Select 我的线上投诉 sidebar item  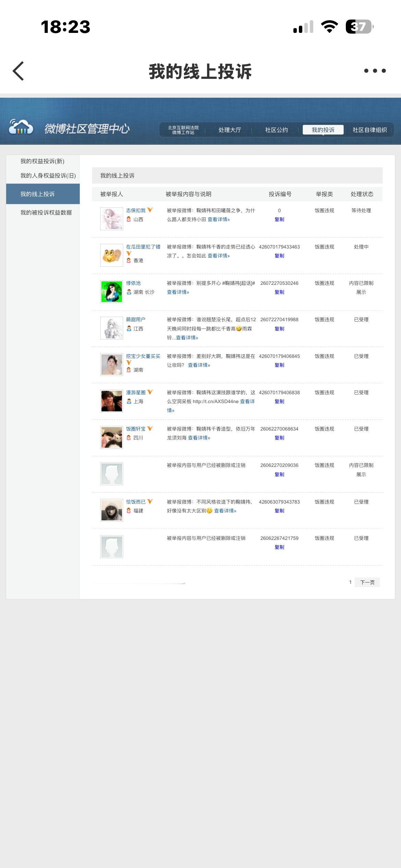43,194
